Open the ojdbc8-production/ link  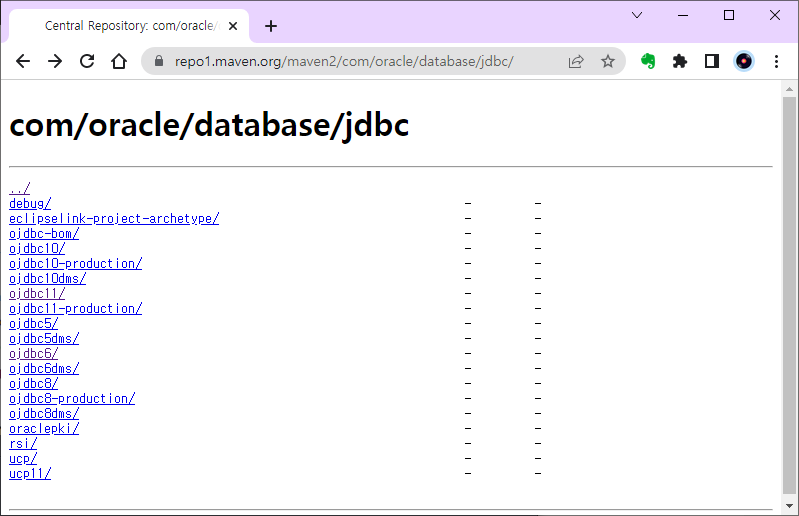tap(72, 399)
